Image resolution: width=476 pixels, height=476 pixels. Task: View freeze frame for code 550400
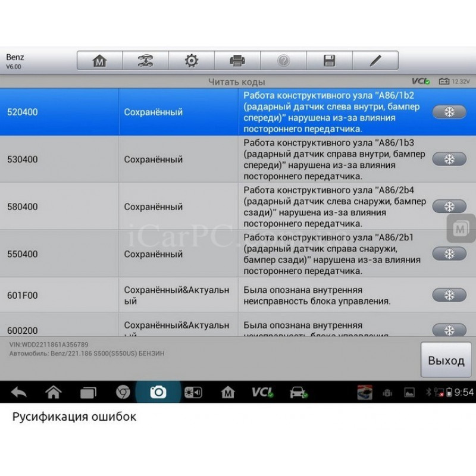449,253
